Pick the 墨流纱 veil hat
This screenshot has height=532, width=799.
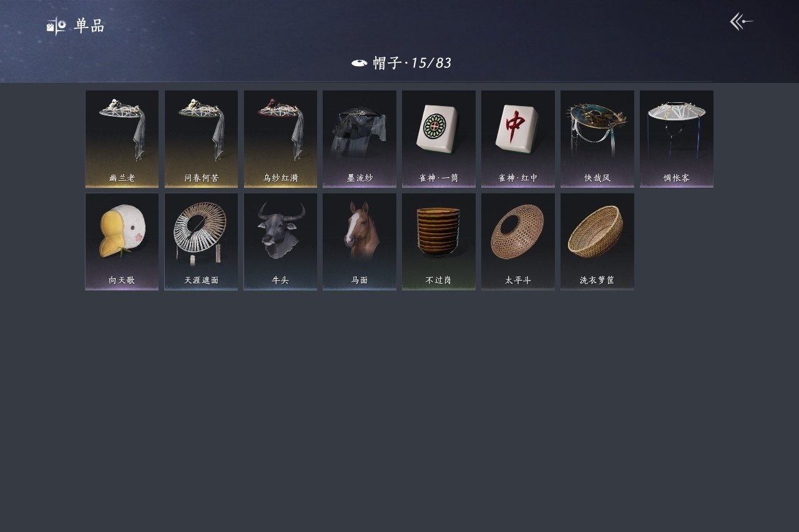[x=360, y=139]
